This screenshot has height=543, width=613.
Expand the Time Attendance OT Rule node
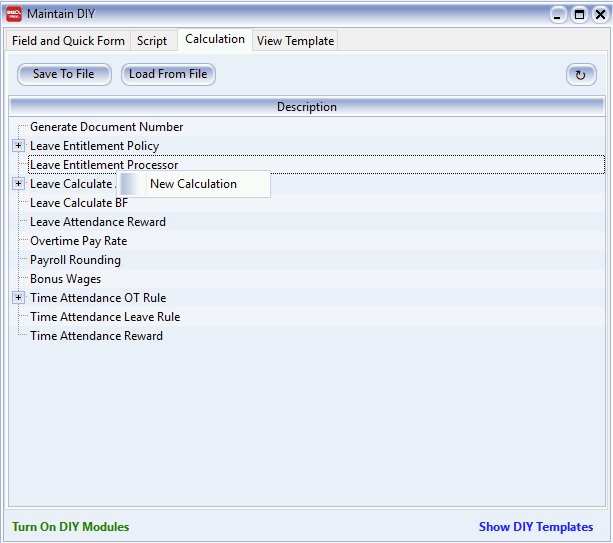18,298
